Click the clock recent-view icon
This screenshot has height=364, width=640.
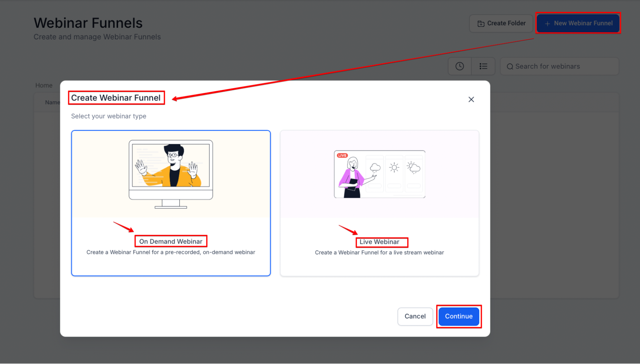click(x=459, y=66)
